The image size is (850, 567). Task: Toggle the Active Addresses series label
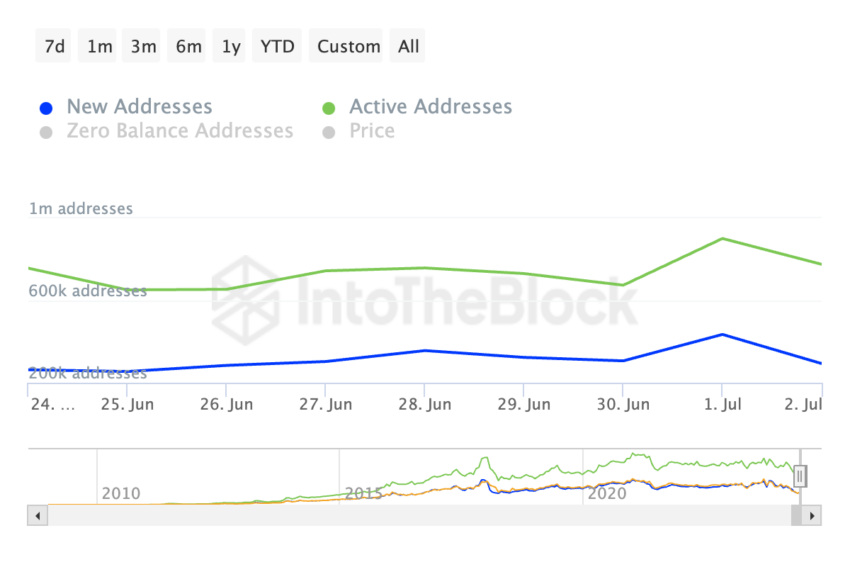(x=430, y=107)
